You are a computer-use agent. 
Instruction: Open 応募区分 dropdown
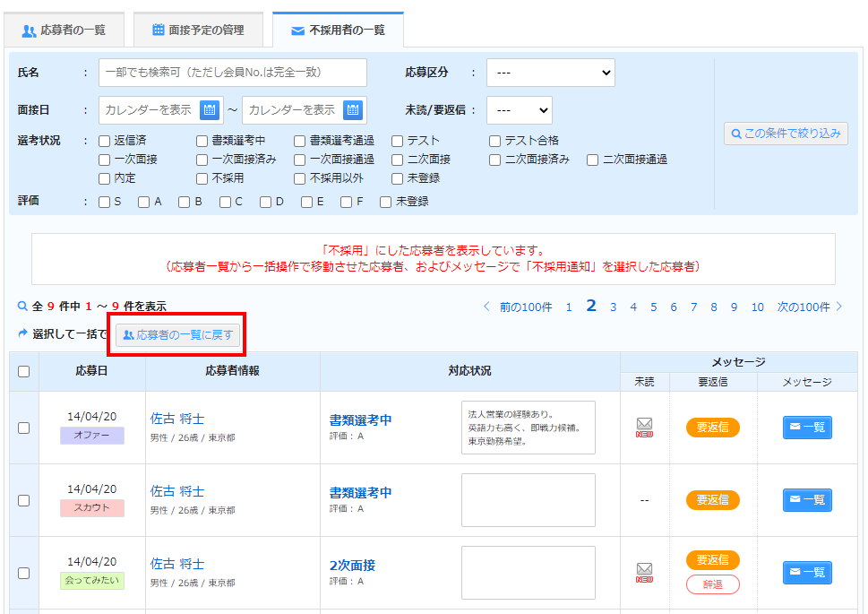[551, 73]
